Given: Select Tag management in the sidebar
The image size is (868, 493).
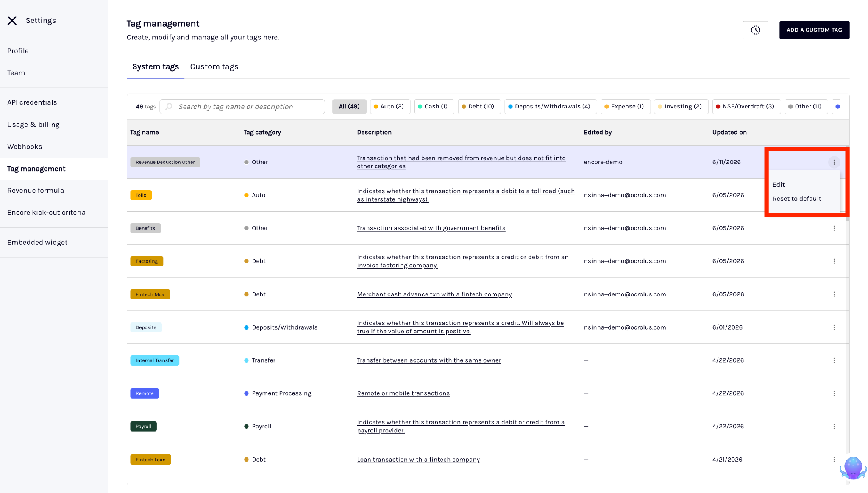Looking at the screenshot, I should (x=54, y=169).
